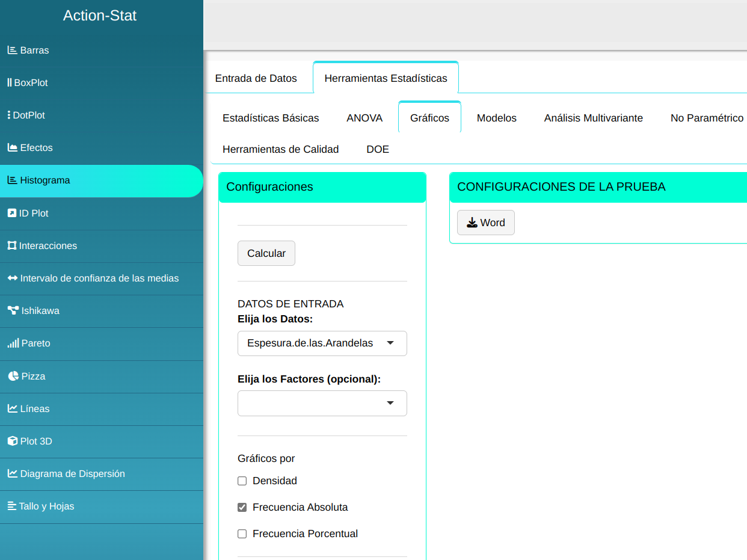Select the Plot 3D cube icon
This screenshot has height=560, width=747.
12,441
